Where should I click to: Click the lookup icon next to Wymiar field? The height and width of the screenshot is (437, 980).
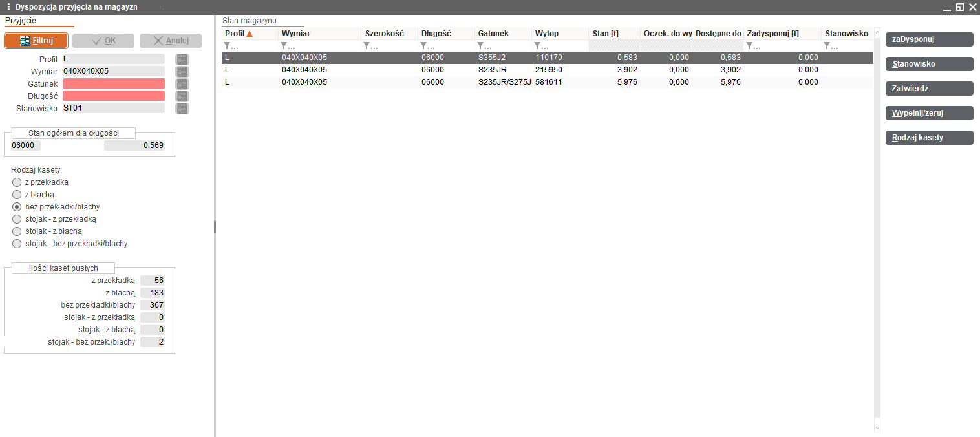pyautogui.click(x=182, y=71)
